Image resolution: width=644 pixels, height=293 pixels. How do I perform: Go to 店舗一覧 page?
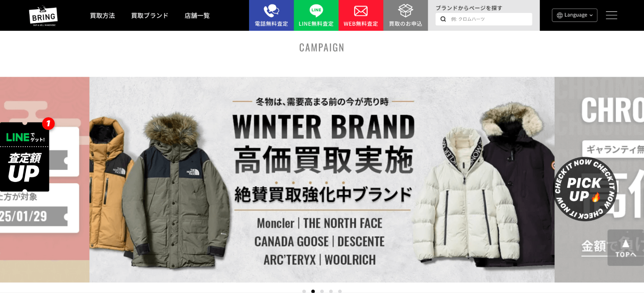(197, 15)
